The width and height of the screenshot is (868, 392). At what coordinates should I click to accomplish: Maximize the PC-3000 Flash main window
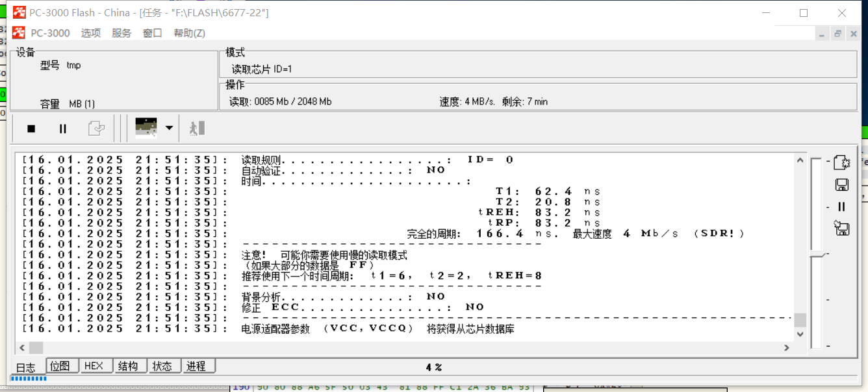(804, 13)
